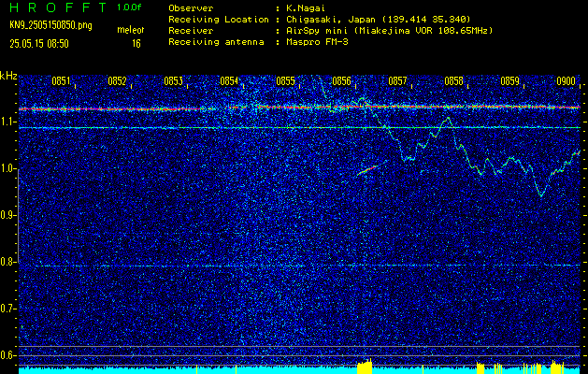This screenshot has height=374, width=588.
Task: Click the meteor count value 16
Action: point(136,44)
